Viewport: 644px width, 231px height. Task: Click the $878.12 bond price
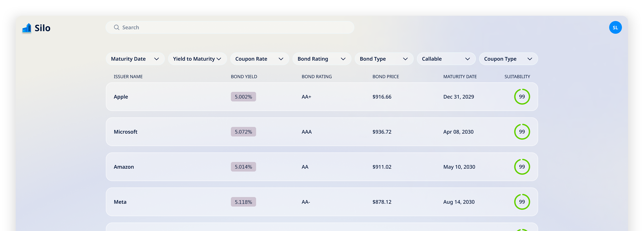(382, 202)
